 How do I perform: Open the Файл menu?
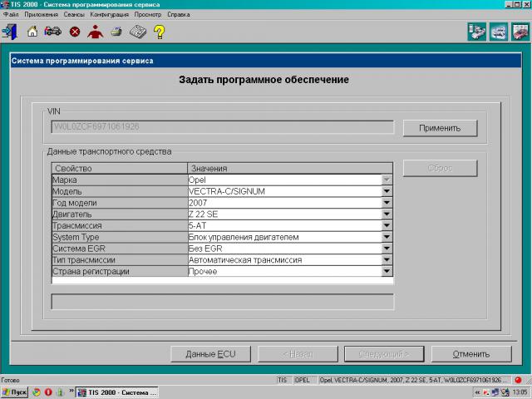[11, 15]
